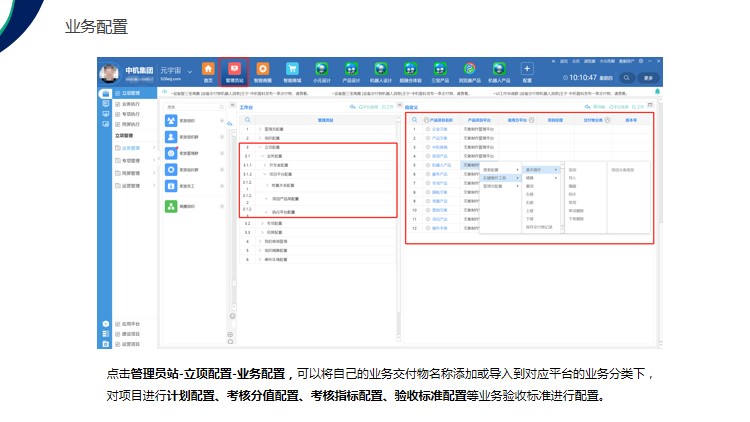Expand row 3.1.1 in the 工作台 tree
Viewport: 750px width, 422px height.
pos(265,165)
